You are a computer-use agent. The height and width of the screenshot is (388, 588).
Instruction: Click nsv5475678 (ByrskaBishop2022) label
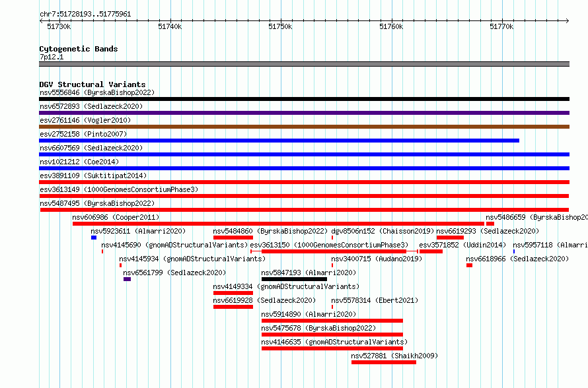pos(318,328)
